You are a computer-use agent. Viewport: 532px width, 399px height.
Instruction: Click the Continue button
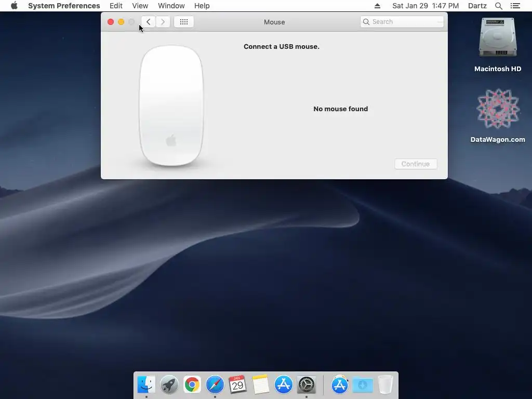[416, 164]
